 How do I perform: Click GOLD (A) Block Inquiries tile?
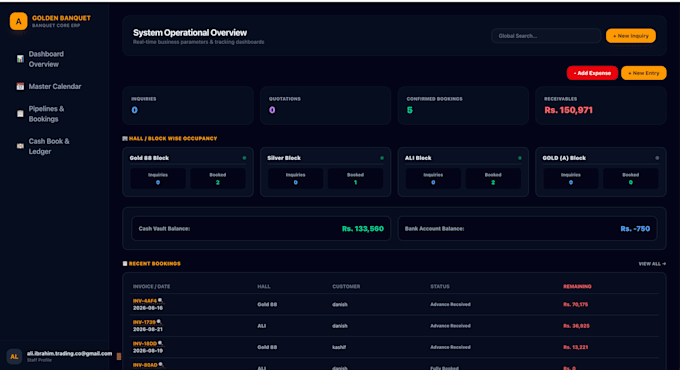(571, 178)
